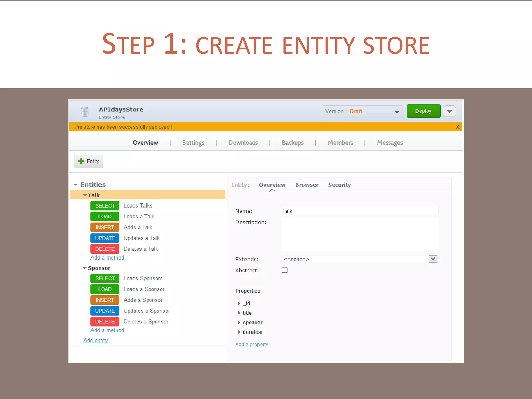The width and height of the screenshot is (532, 399).
Task: Click the 'Deletes a Sponsor' description text
Action: pos(146,322)
